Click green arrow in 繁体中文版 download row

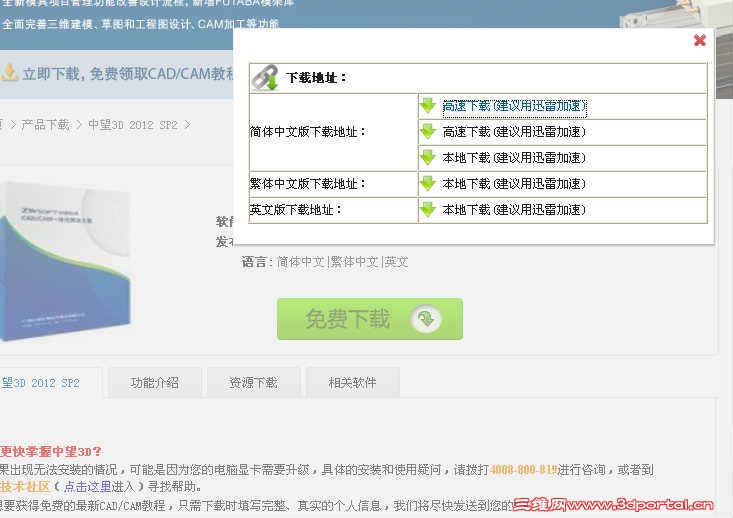(428, 184)
